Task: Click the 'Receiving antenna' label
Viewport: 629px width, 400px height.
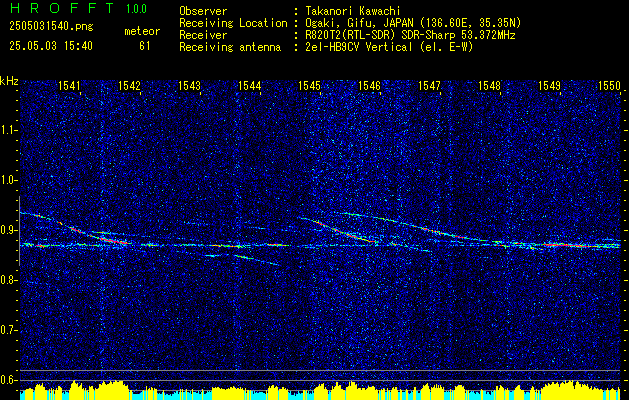Action: pyautogui.click(x=230, y=47)
